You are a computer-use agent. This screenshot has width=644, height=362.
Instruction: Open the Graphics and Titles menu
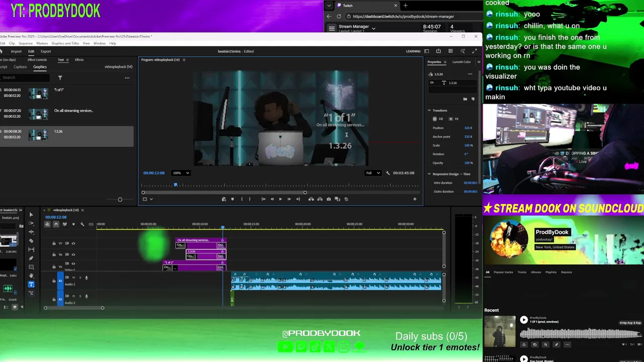[65, 43]
